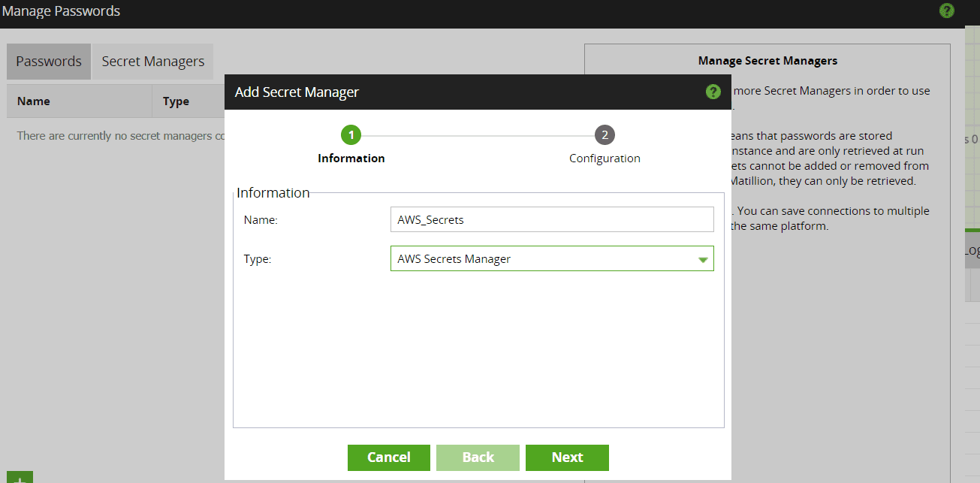This screenshot has width=980, height=483.
Task: Open help icon in Manage Passwords header
Action: pyautogui.click(x=947, y=11)
